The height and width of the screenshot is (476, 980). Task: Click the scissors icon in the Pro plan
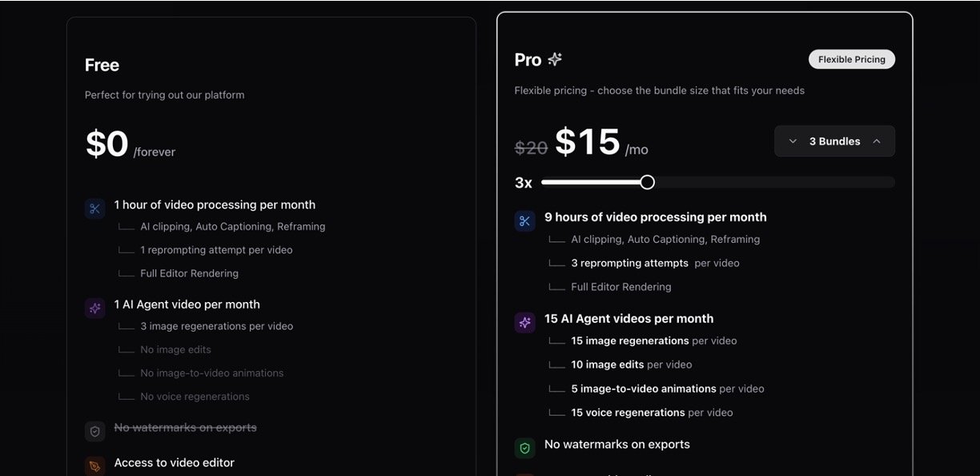[x=524, y=221]
